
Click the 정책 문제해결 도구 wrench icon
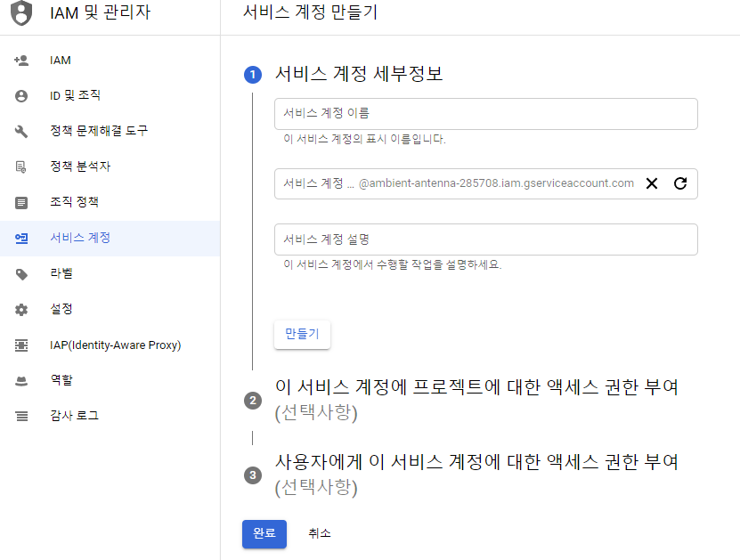[21, 131]
